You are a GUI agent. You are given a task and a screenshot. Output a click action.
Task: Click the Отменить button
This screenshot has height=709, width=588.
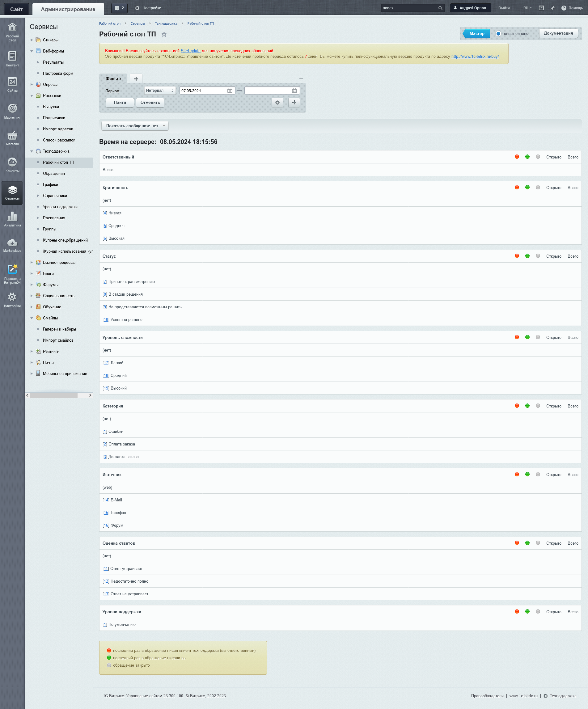pyautogui.click(x=150, y=102)
